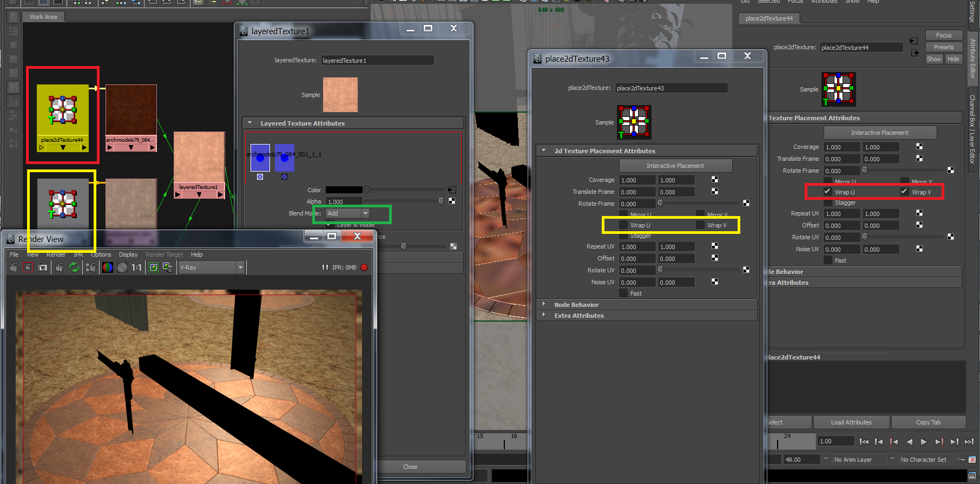Viewport: 980px width, 484px height.
Task: Adjust Rotate Frame slider in place2dTexture43
Action: click(660, 204)
